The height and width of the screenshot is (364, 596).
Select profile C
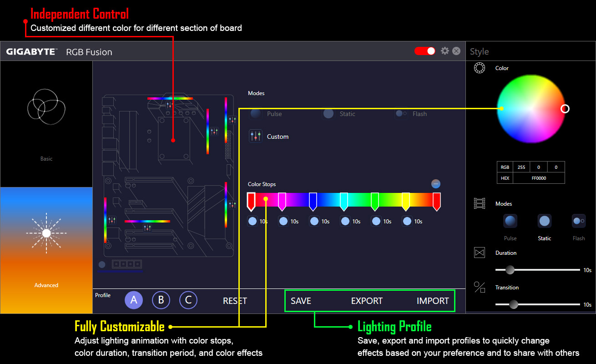coord(188,300)
